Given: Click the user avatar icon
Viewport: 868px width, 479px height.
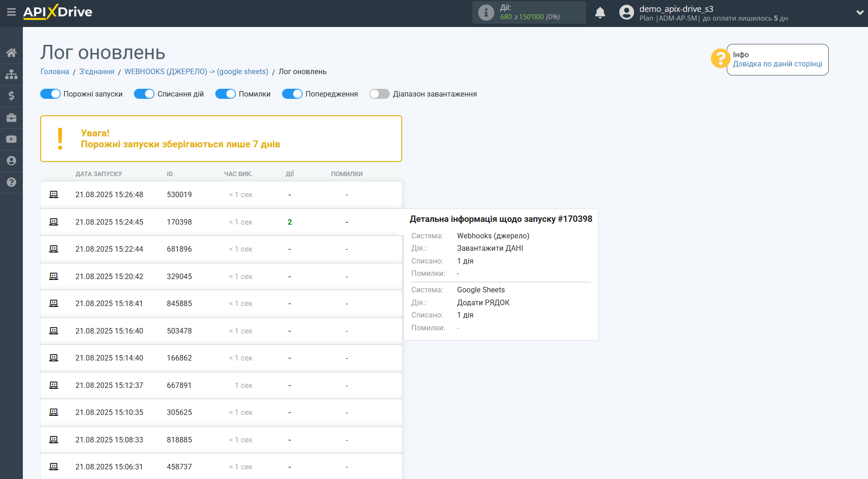Looking at the screenshot, I should [627, 12].
